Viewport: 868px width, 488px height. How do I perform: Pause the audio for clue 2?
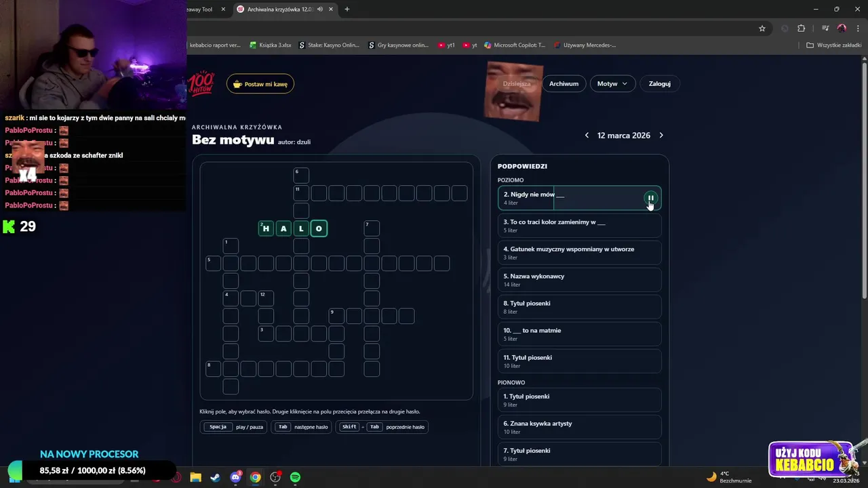pyautogui.click(x=650, y=198)
